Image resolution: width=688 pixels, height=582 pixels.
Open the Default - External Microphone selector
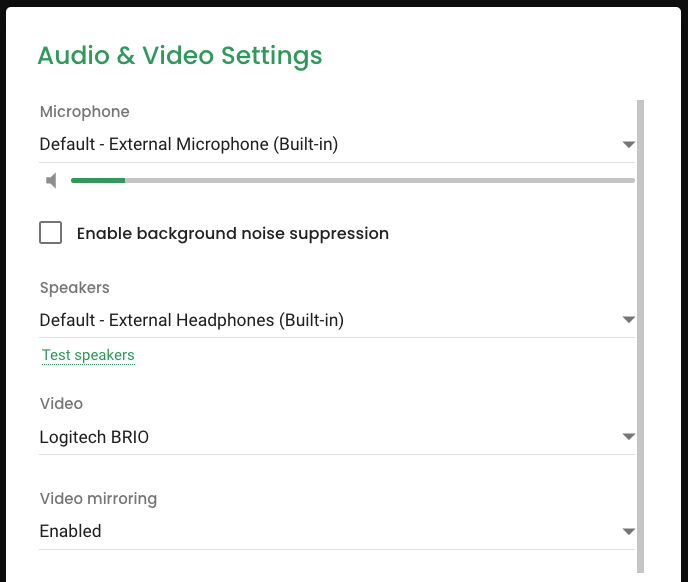[x=337, y=144]
